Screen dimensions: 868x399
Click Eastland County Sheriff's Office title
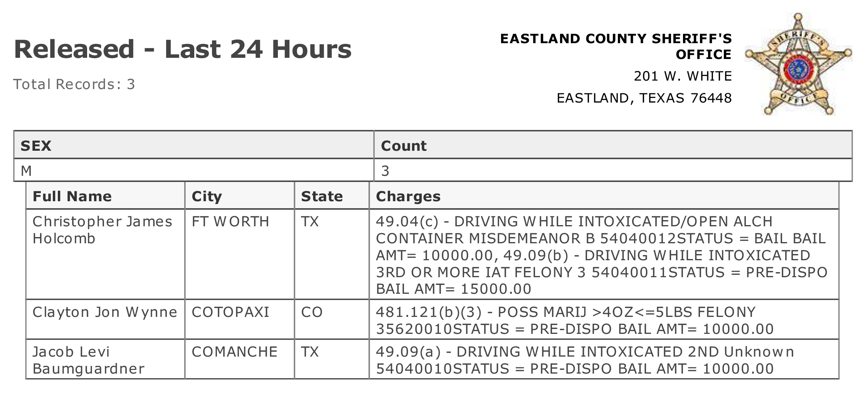616,46
